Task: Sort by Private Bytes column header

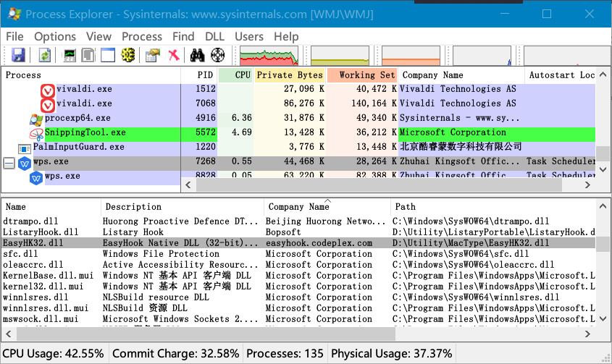Action: (x=290, y=75)
